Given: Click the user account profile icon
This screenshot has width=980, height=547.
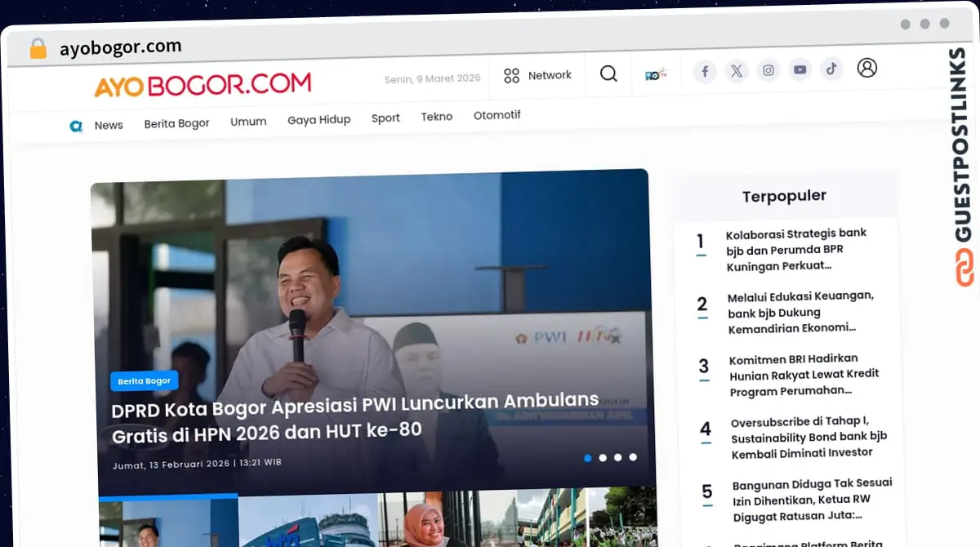Looking at the screenshot, I should 867,68.
